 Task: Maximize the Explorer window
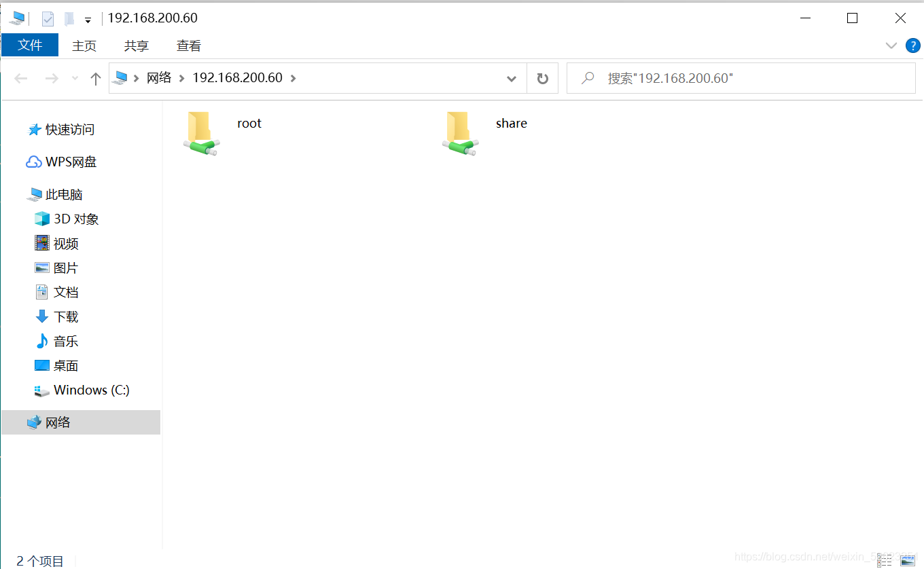(x=852, y=18)
